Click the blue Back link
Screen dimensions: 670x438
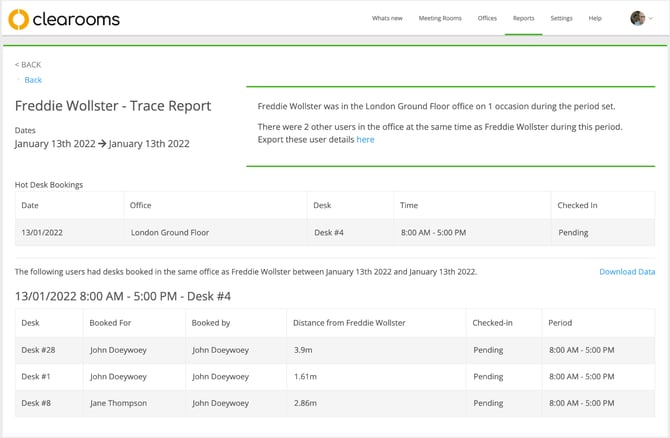[x=33, y=80]
